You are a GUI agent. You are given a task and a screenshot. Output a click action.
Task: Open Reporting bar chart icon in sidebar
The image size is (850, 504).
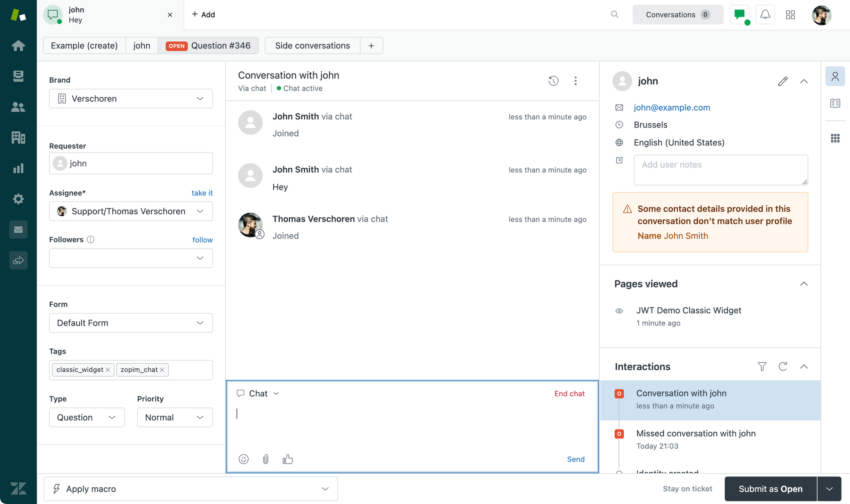click(x=18, y=168)
